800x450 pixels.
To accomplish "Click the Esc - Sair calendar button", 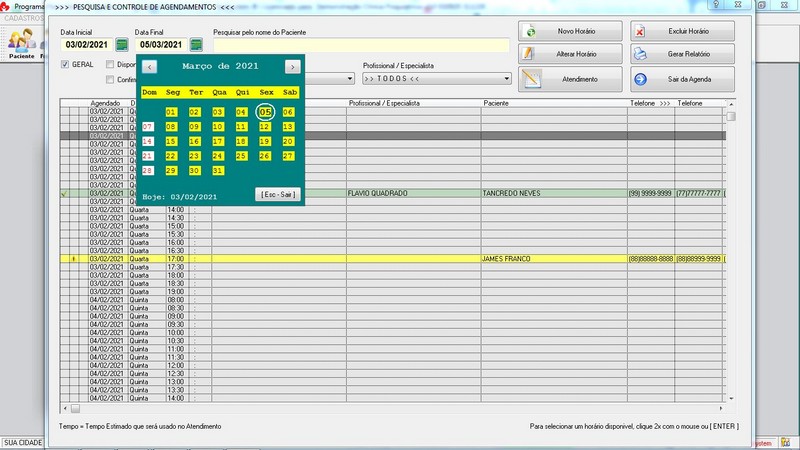I will tap(278, 194).
